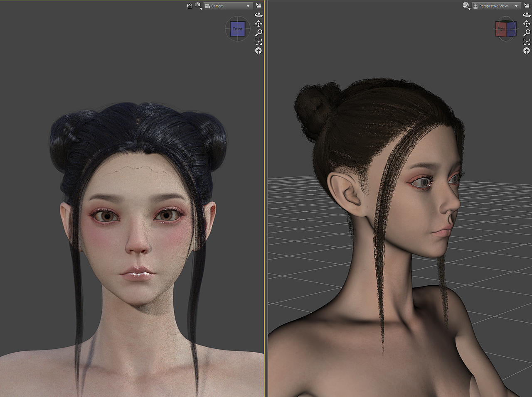Screen dimensions: 532x397
Task: Click pan control in Perspective viewport
Action: [x=527, y=24]
